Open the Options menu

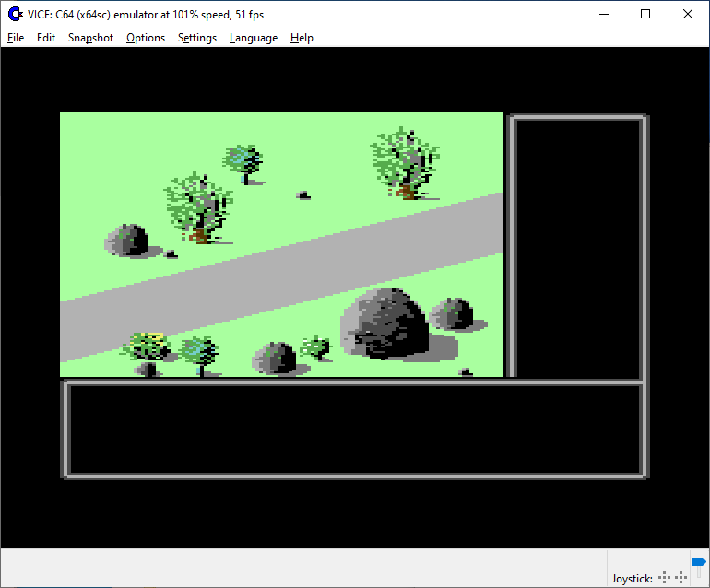click(146, 38)
